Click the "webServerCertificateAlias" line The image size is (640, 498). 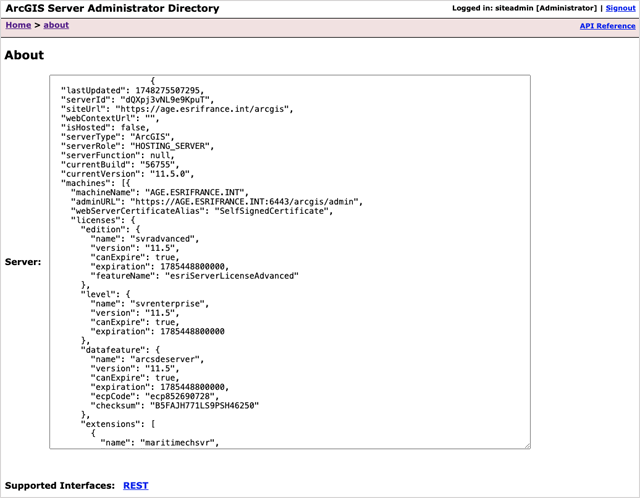click(x=202, y=211)
